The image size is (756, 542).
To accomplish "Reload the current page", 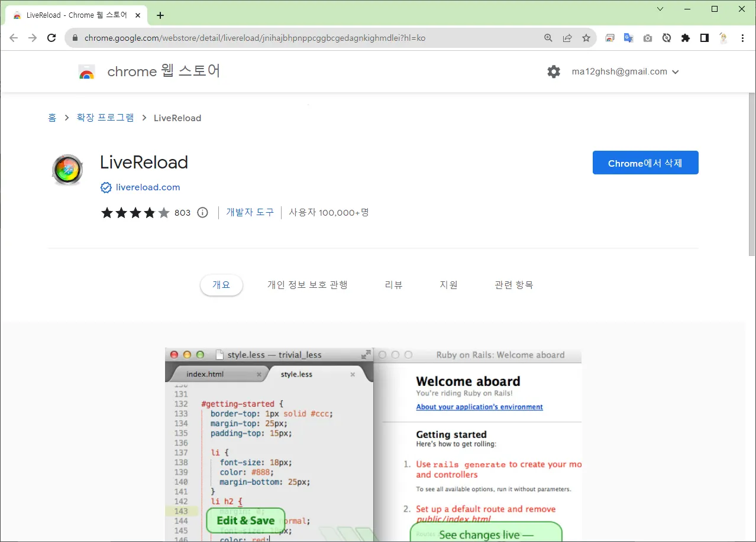I will (x=51, y=38).
